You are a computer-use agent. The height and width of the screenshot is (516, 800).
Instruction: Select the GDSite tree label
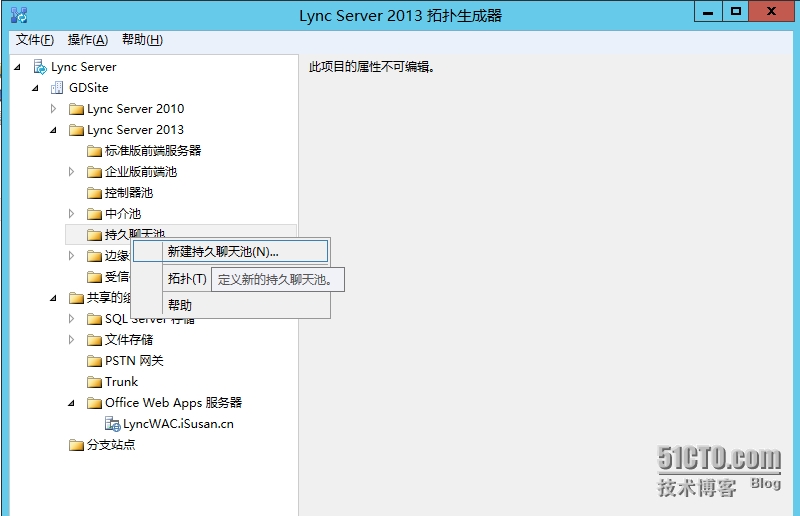click(89, 88)
